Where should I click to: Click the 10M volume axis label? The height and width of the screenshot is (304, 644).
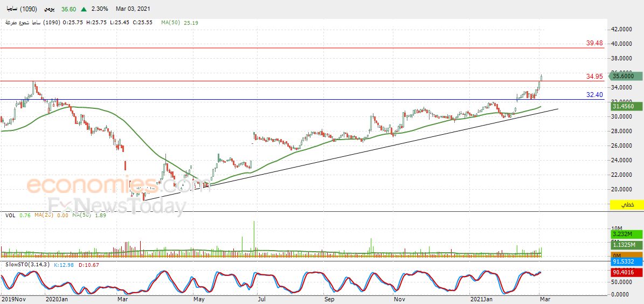point(616,228)
